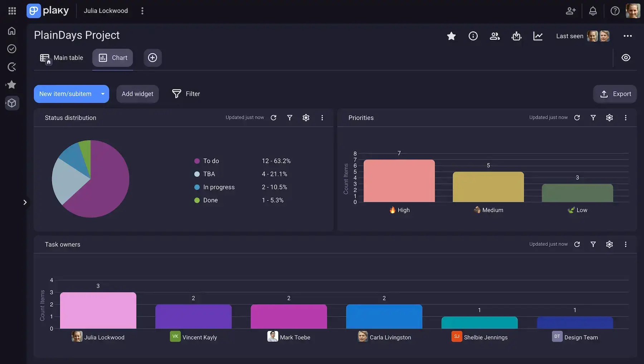
Task: Click the High priority bar
Action: point(399,181)
